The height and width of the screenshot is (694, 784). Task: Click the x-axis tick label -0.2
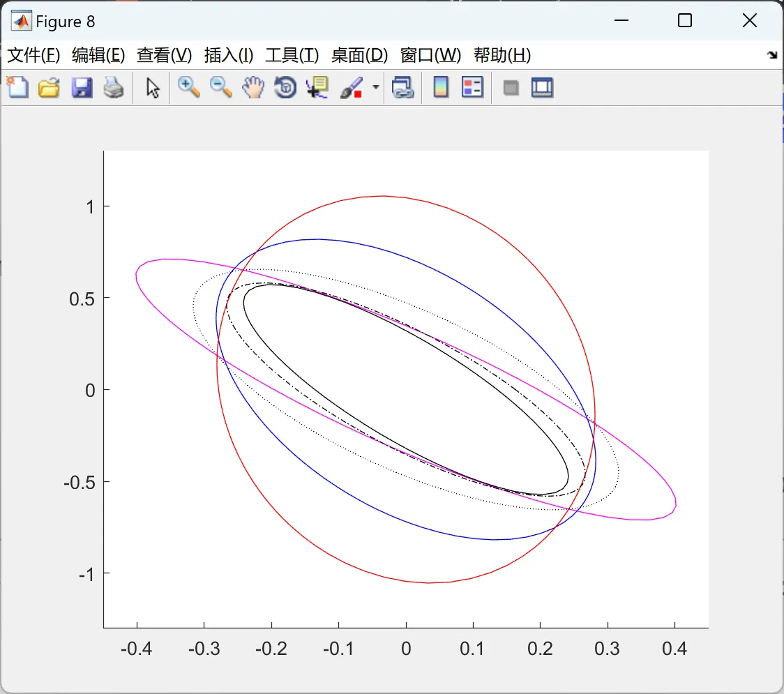pos(271,649)
